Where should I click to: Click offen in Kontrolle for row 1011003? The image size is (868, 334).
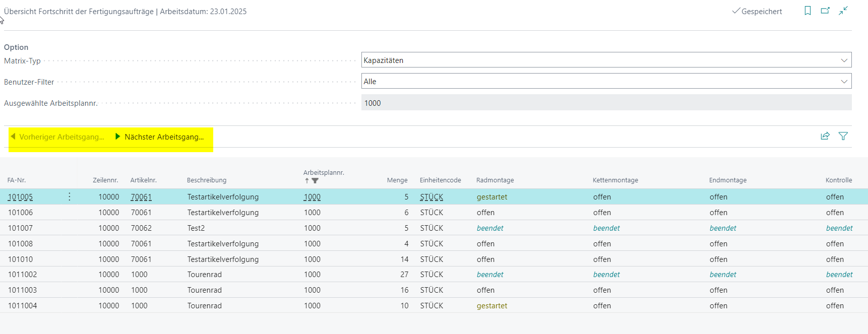[835, 290]
